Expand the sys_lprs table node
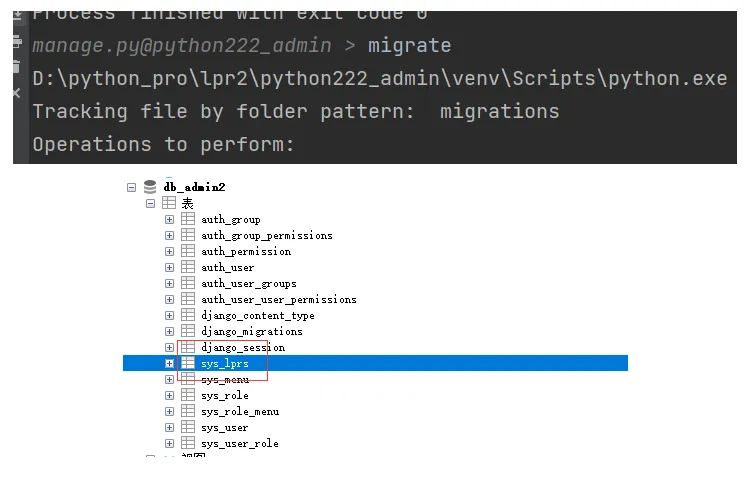This screenshot has width=744, height=479. tap(170, 363)
